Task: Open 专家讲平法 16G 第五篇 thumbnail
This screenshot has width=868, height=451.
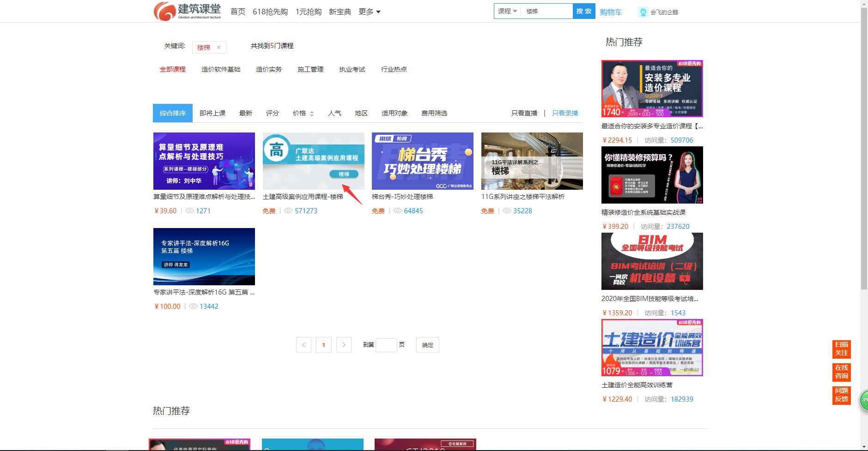Action: (x=204, y=257)
